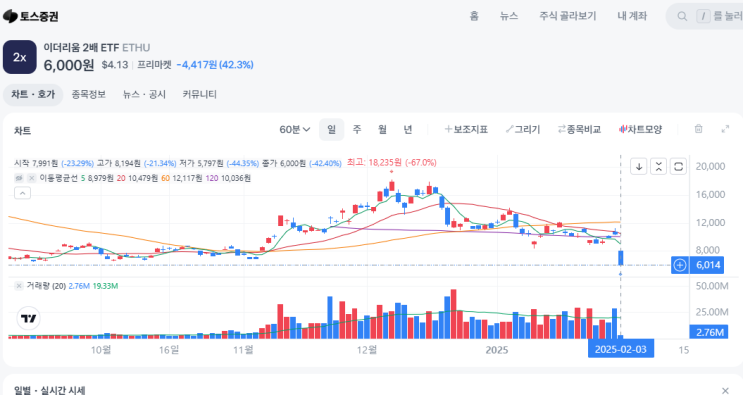The width and height of the screenshot is (743, 395).
Task: Click the 6,014 current price label
Action: (708, 265)
